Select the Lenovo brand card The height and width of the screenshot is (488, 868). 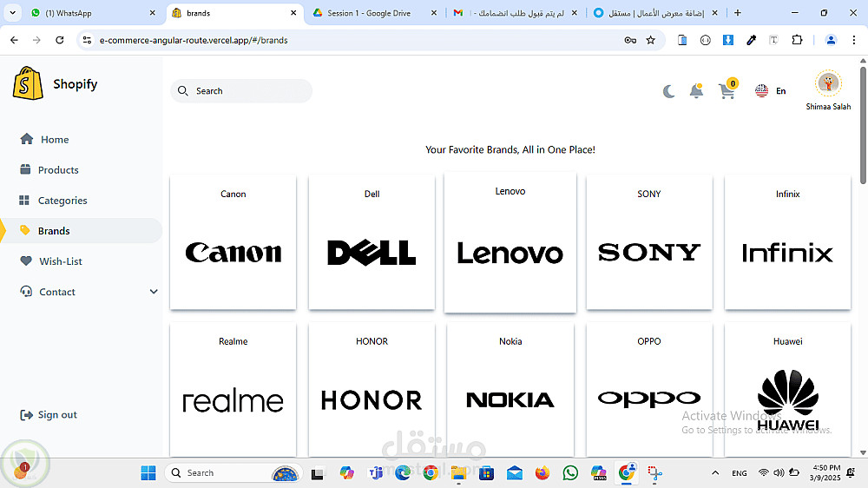tap(510, 242)
